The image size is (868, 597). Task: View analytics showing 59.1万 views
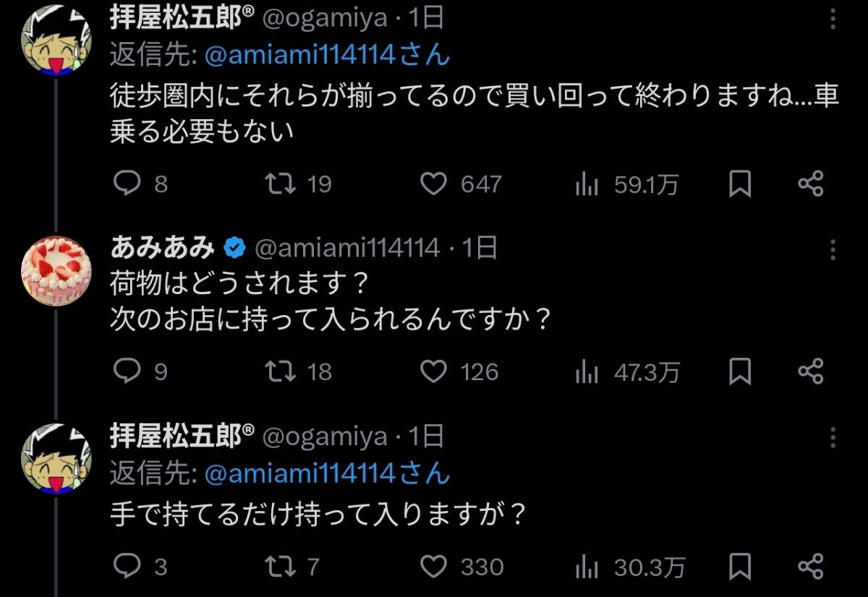(x=587, y=185)
